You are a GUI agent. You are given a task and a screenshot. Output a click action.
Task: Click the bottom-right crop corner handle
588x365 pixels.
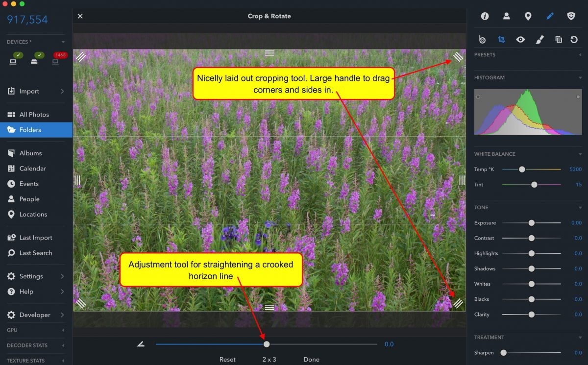(x=458, y=303)
